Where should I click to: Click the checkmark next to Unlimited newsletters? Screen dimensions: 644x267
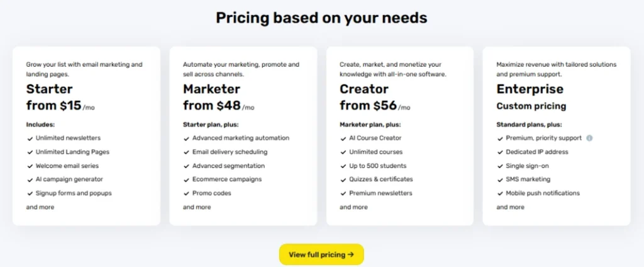click(30, 139)
